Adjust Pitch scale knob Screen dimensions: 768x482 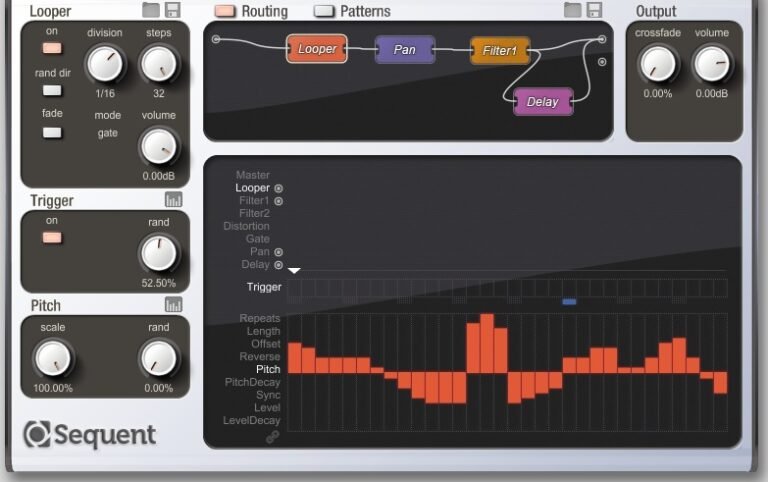coord(52,359)
